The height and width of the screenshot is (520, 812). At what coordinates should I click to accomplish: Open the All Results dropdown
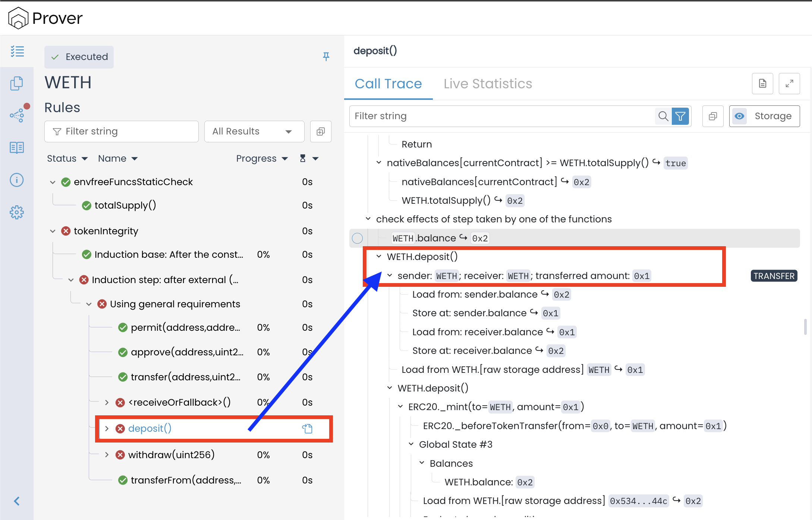click(x=254, y=131)
